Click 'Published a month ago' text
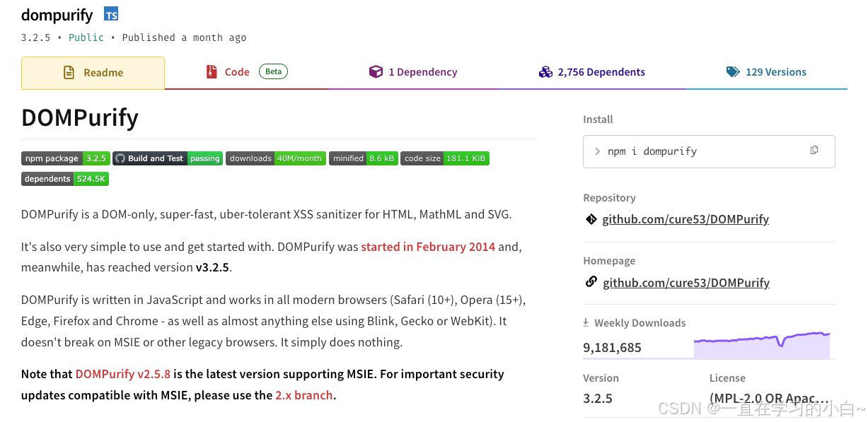This screenshot has width=868, height=422. (184, 37)
